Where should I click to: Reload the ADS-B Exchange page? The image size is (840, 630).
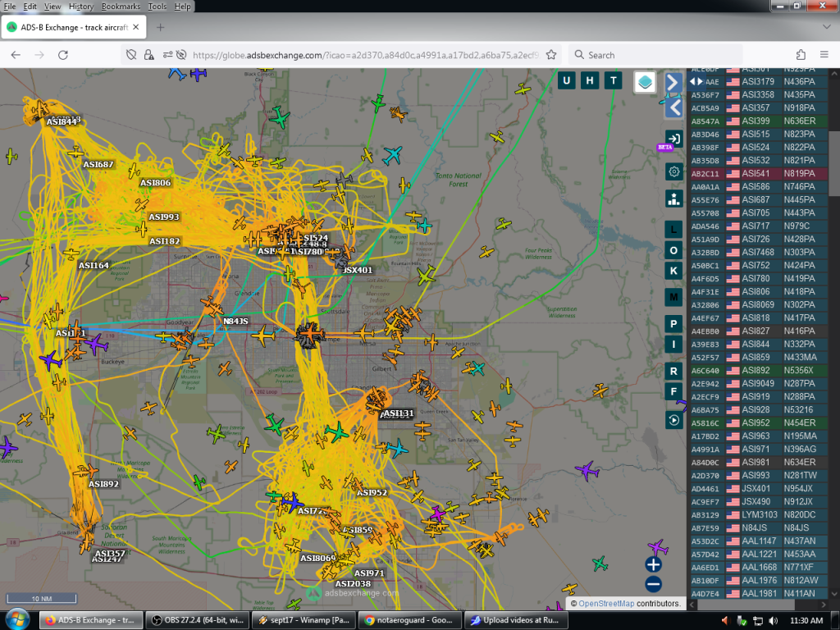62,55
